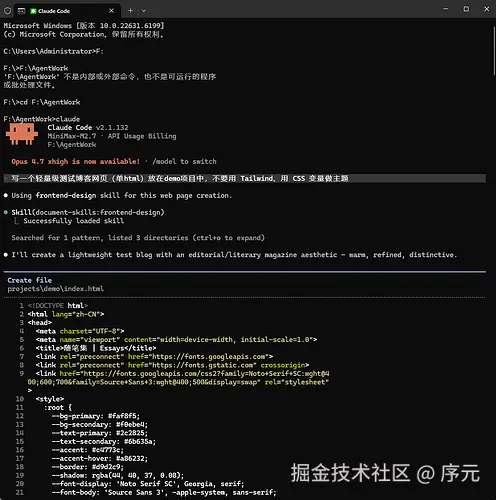Click the title tag line with 'Essays'
Viewport: 496px width, 500px height.
point(96,348)
